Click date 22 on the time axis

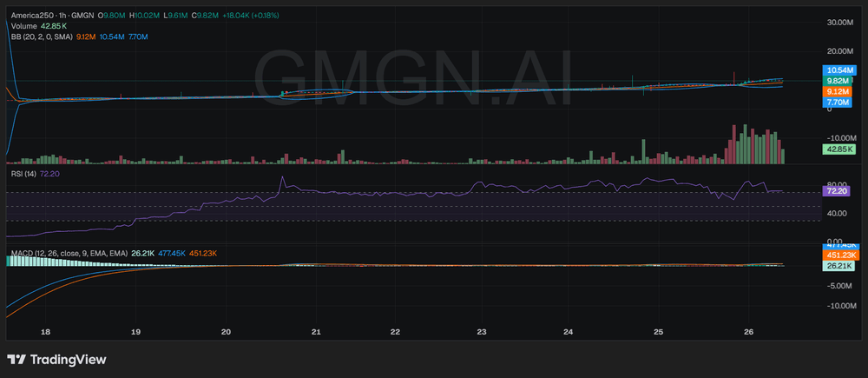point(395,332)
